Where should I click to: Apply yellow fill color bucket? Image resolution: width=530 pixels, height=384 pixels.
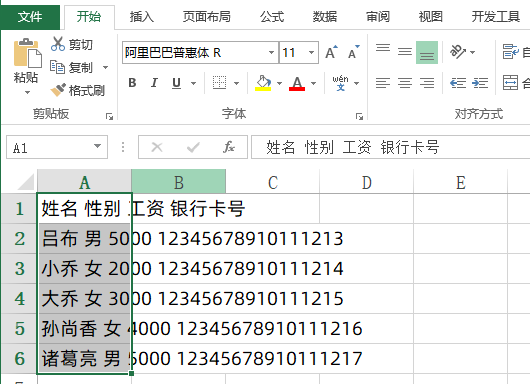coord(263,83)
